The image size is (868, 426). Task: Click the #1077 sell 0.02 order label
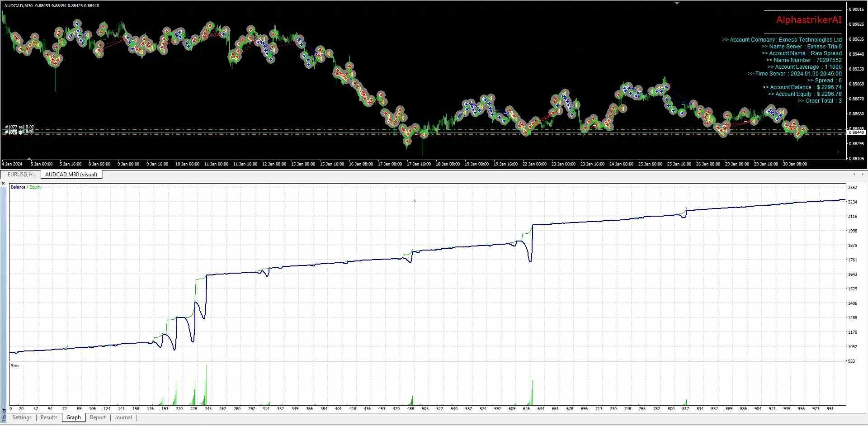[19, 127]
